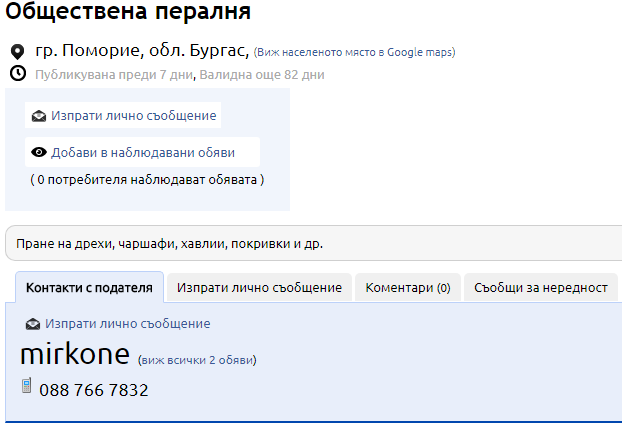
Task: Click the mobile phone icon
Action: tap(26, 387)
